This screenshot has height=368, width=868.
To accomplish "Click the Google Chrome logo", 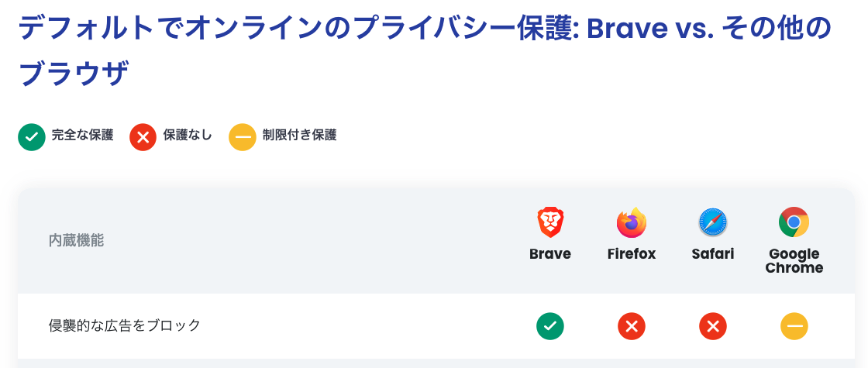I will point(794,223).
